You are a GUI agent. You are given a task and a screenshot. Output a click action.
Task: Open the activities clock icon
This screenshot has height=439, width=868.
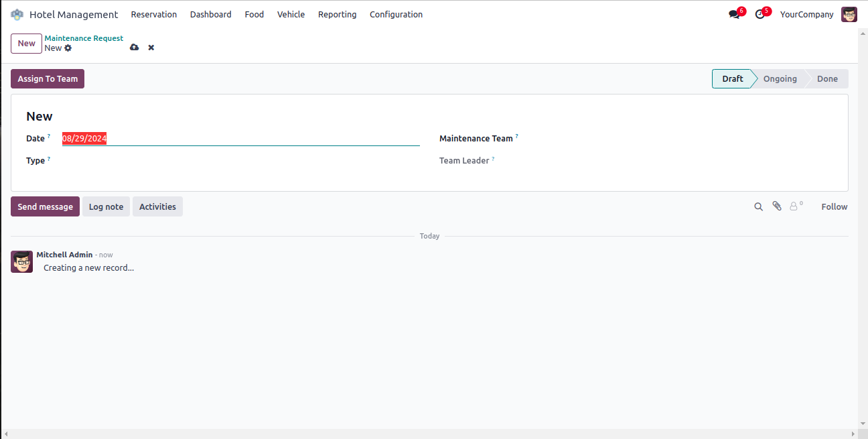click(759, 15)
